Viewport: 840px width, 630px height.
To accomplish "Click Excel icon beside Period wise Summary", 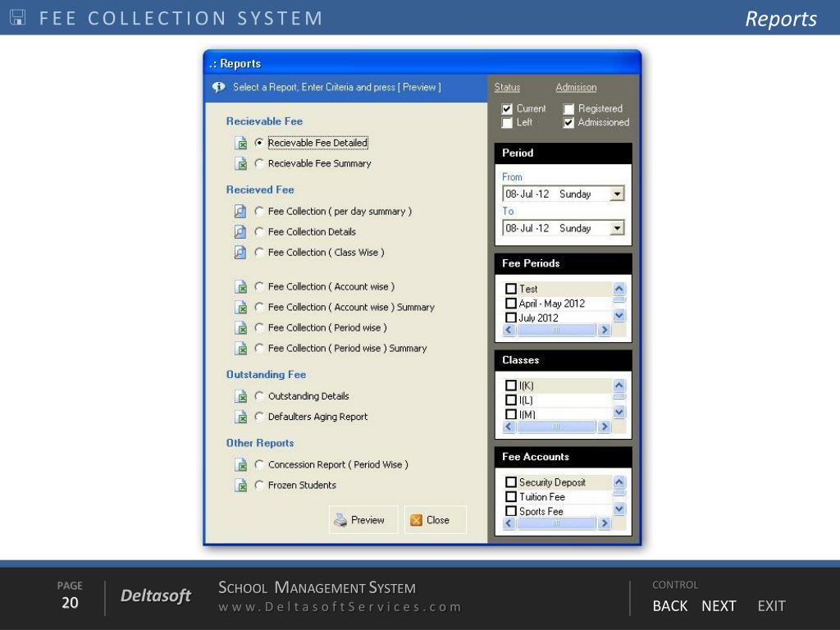I will (x=240, y=348).
